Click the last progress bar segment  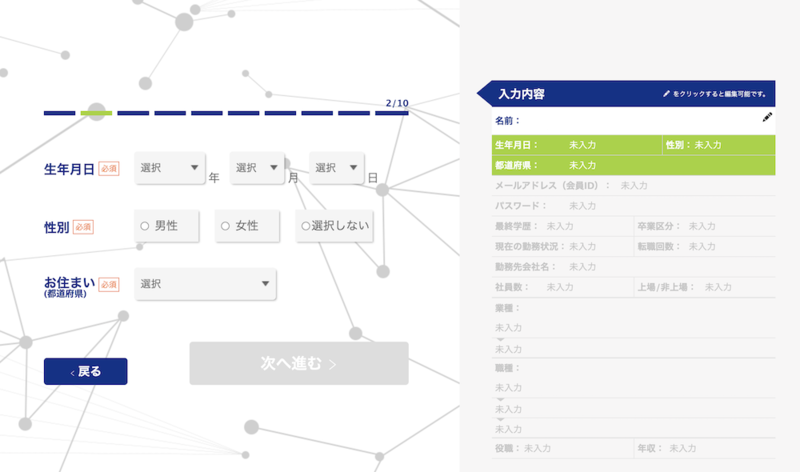click(x=391, y=113)
